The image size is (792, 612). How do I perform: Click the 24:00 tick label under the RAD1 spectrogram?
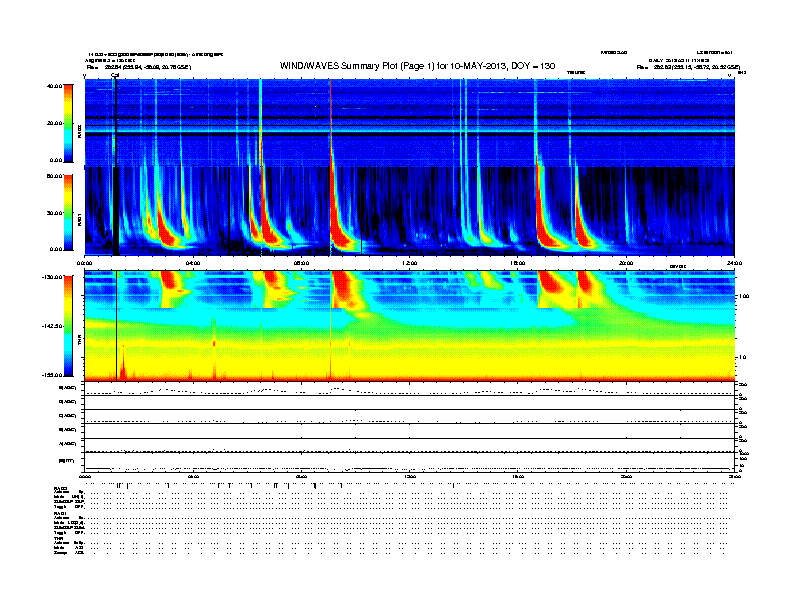pos(734,263)
